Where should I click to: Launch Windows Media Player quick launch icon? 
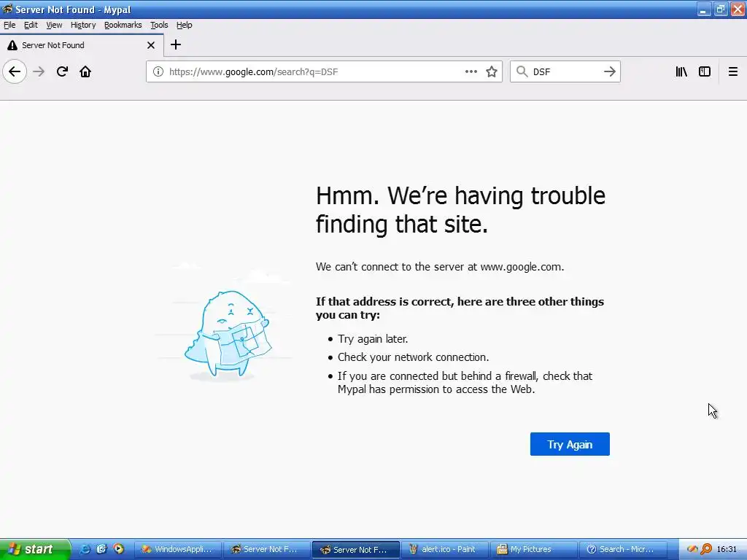click(x=118, y=549)
